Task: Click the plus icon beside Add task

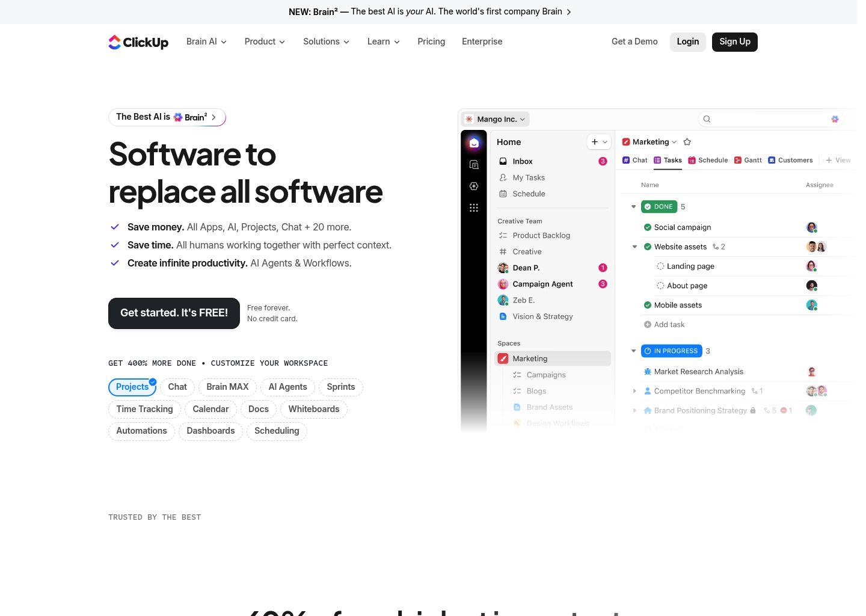Action: tap(648, 325)
